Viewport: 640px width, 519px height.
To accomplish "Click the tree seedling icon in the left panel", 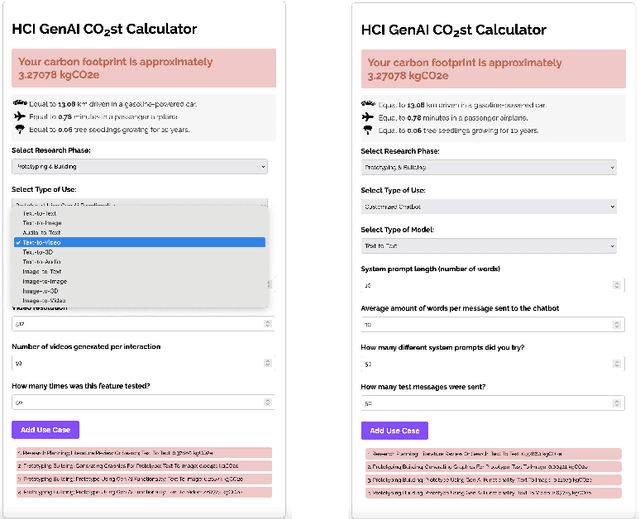I will click(x=20, y=129).
